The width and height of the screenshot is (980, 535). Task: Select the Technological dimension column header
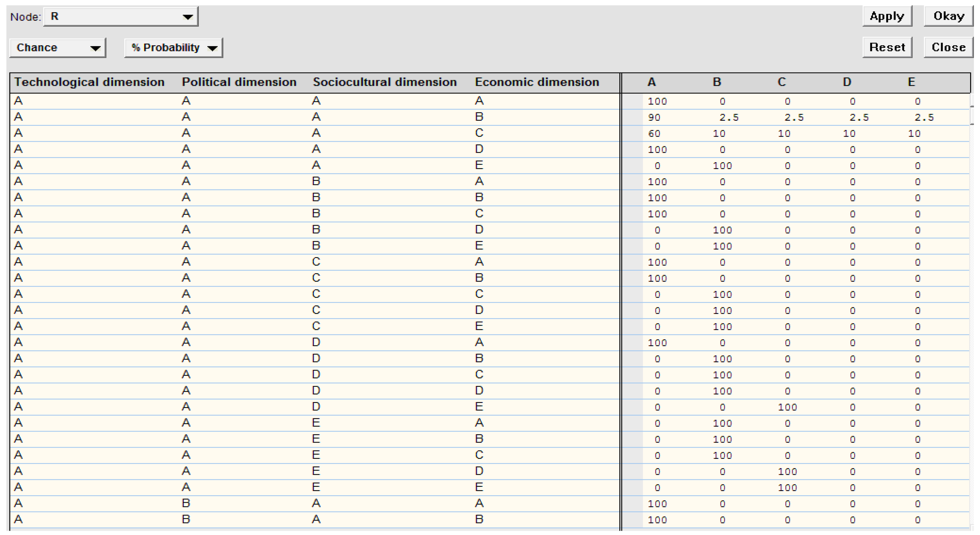pyautogui.click(x=89, y=82)
